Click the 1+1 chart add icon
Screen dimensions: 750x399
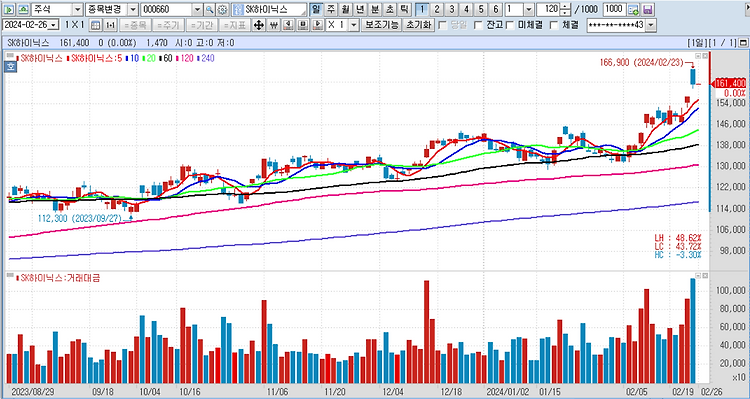click(x=110, y=25)
